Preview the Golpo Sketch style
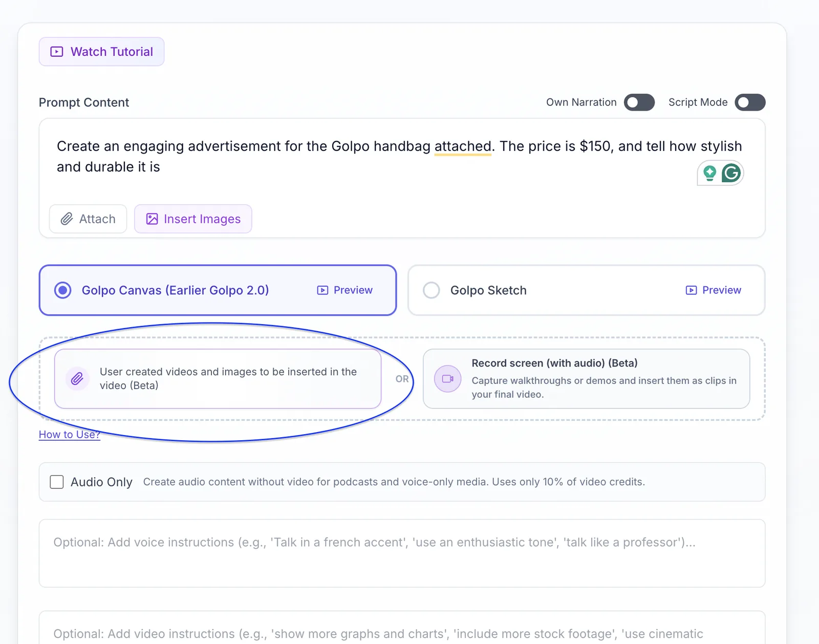 click(714, 290)
